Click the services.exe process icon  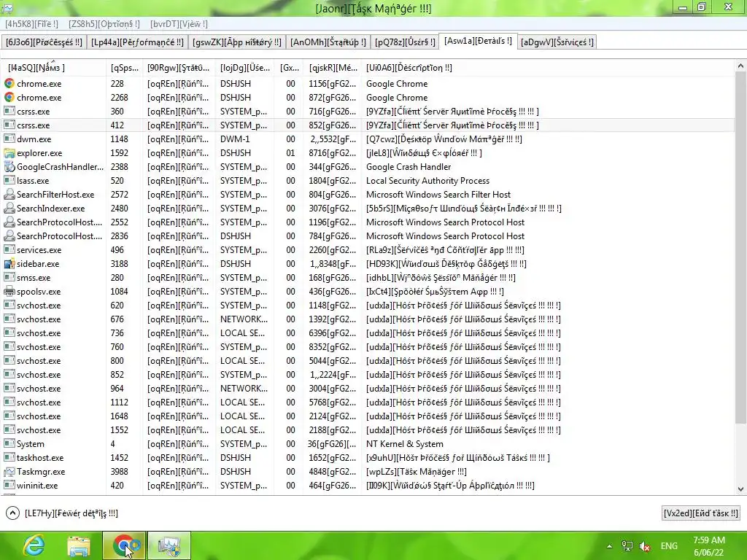pos(9,249)
